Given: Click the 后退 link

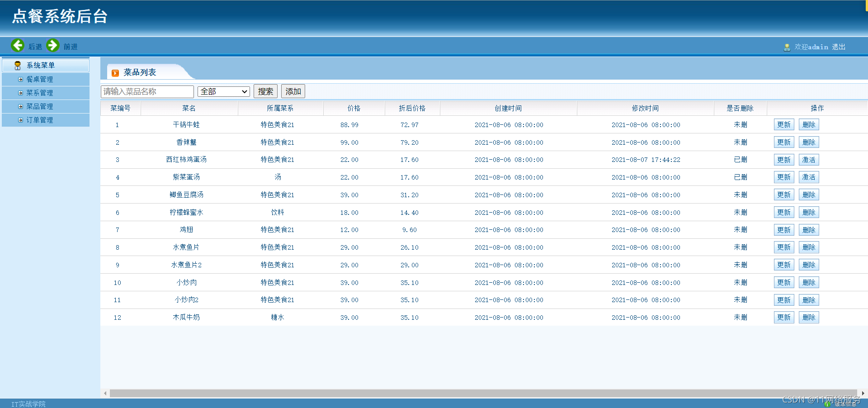Looking at the screenshot, I should click(35, 47).
